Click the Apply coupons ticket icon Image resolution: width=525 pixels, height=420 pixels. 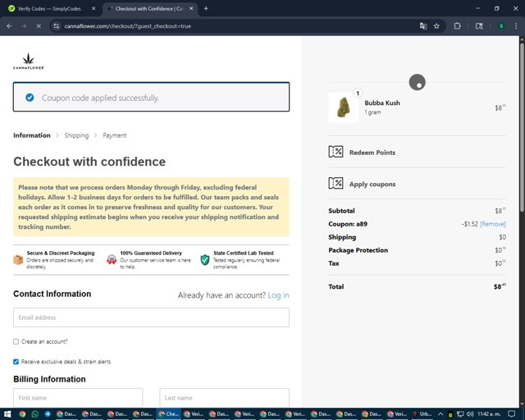(x=336, y=183)
